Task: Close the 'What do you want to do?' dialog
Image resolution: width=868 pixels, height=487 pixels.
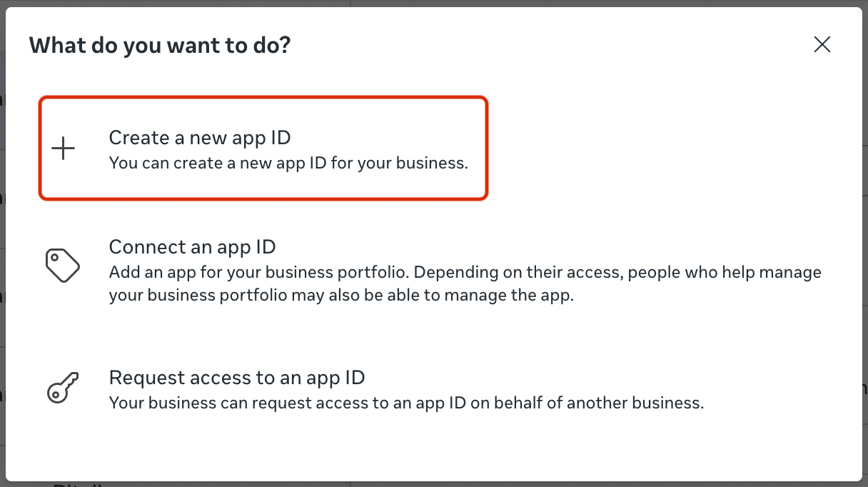Action: (822, 44)
